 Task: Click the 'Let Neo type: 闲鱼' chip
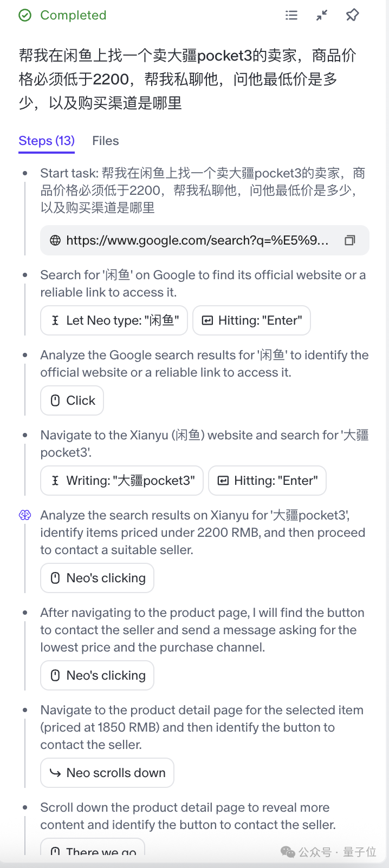coord(114,320)
